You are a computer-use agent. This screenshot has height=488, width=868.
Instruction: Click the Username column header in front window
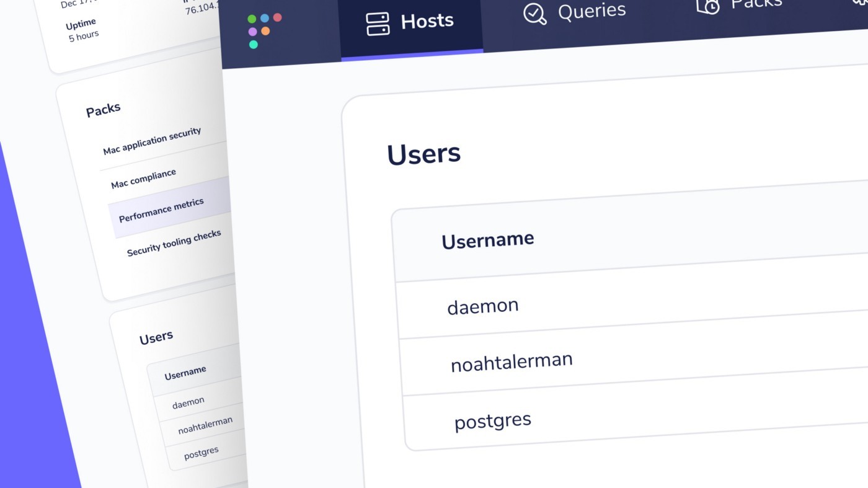[x=488, y=240]
